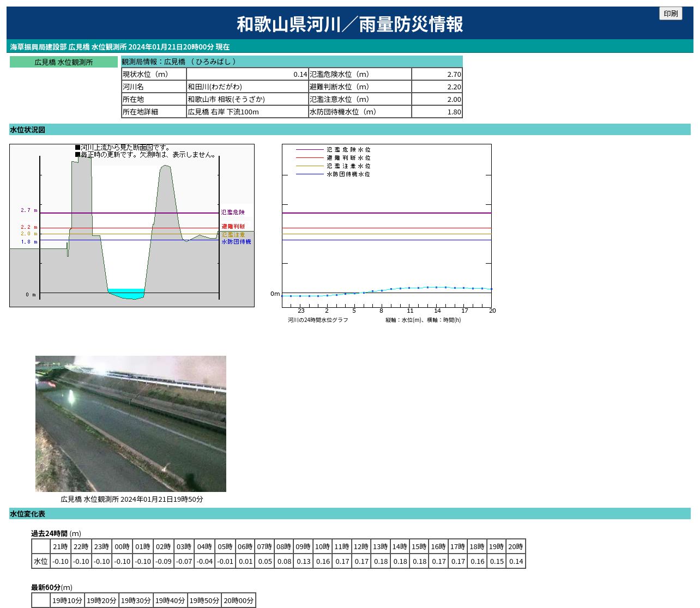Click the 21時 column header cell
This screenshot has height=608, width=700.
(61, 546)
